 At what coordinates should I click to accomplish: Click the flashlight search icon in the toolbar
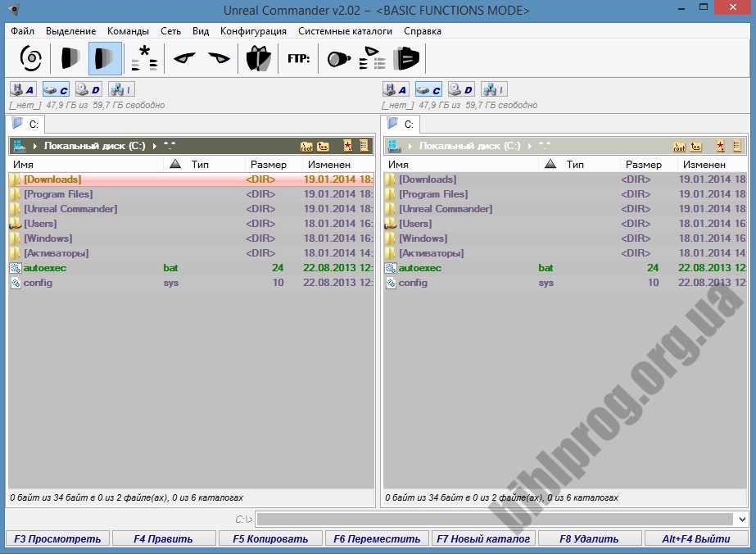pyautogui.click(x=339, y=59)
